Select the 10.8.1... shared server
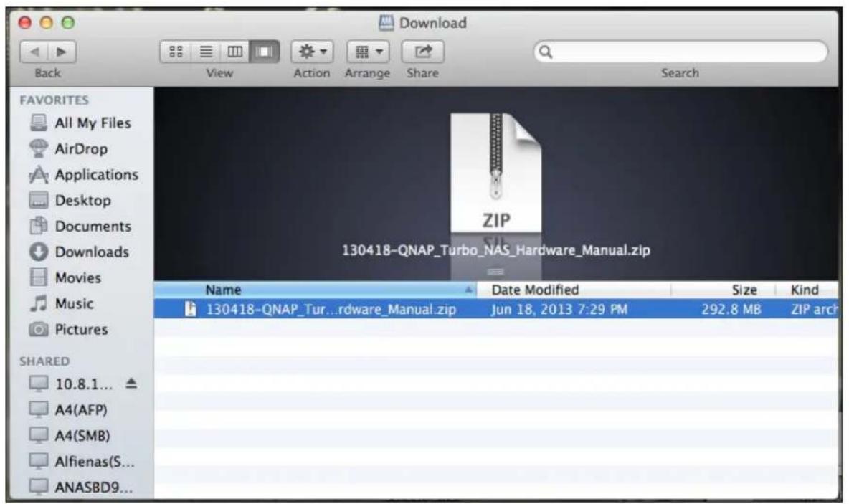The width and height of the screenshot is (849, 504). [71, 384]
